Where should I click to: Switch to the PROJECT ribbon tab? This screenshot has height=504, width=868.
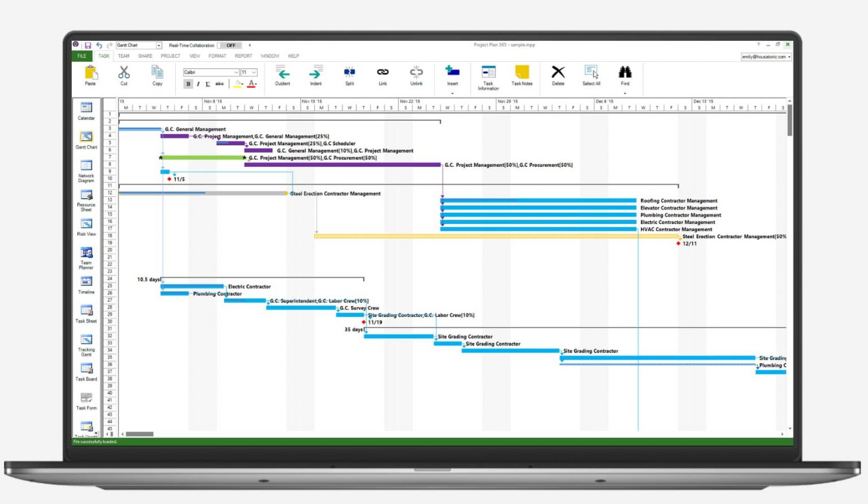[x=170, y=56]
